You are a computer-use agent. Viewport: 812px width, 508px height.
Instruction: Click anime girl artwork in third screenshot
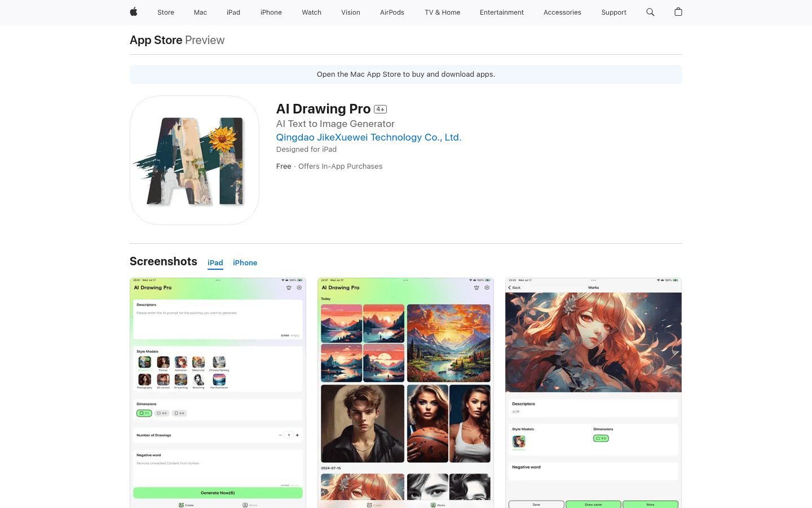coord(593,342)
